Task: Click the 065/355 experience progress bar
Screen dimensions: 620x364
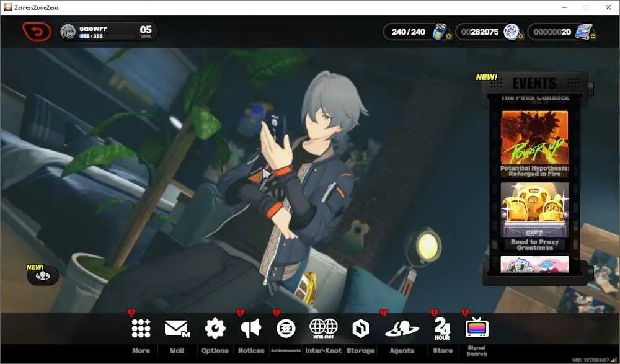Action: [x=107, y=37]
